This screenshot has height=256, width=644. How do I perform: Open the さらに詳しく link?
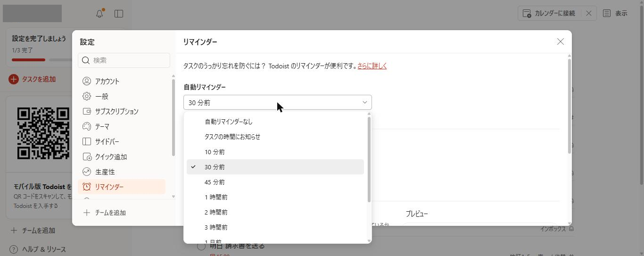(x=372, y=66)
